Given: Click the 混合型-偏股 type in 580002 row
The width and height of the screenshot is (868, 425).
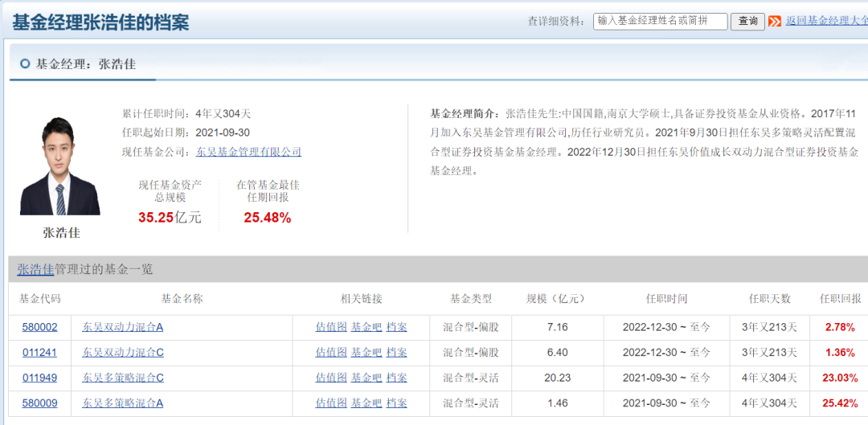Looking at the screenshot, I should point(470,327).
